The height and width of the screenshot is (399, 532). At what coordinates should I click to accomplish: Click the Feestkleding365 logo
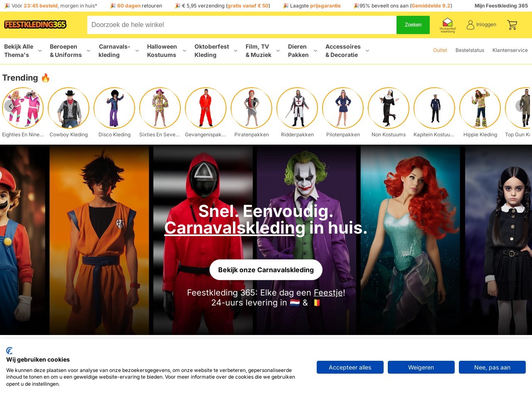pyautogui.click(x=35, y=25)
